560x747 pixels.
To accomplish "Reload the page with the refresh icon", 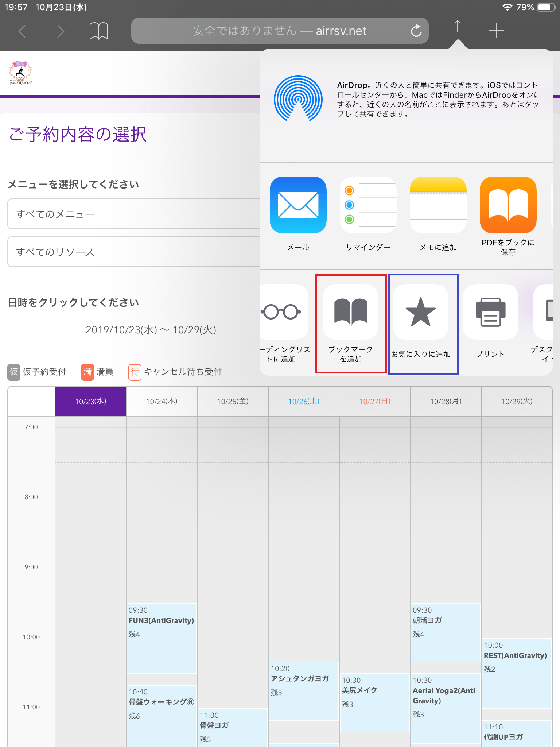I will [416, 31].
